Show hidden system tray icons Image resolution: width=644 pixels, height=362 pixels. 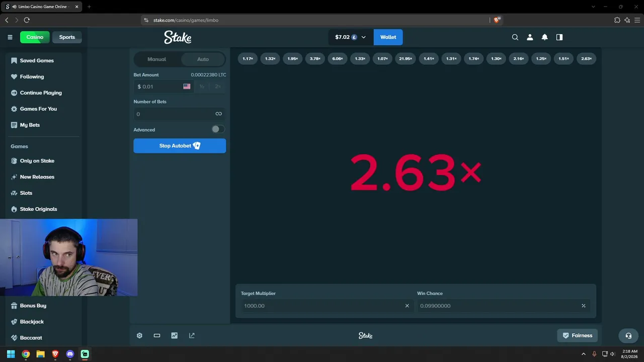[x=584, y=354]
